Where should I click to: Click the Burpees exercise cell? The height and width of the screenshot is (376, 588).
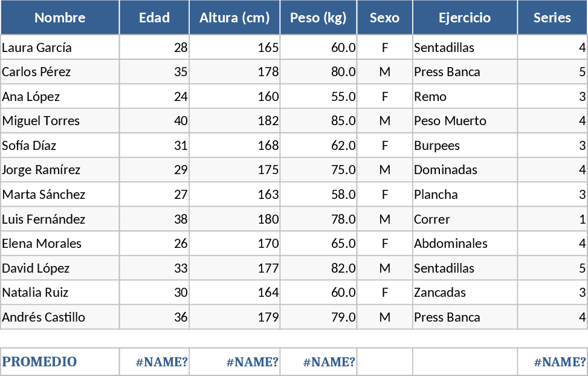pyautogui.click(x=465, y=146)
